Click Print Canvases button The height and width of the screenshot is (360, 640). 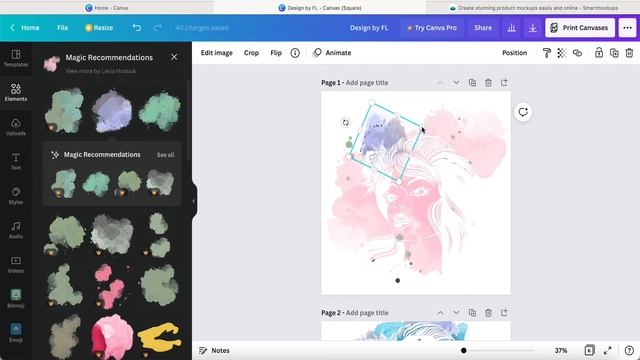click(580, 28)
